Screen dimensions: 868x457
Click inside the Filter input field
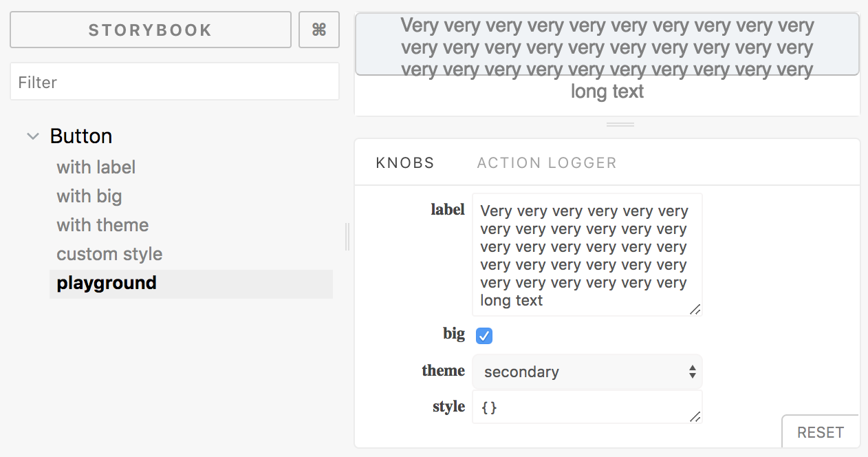[174, 81]
